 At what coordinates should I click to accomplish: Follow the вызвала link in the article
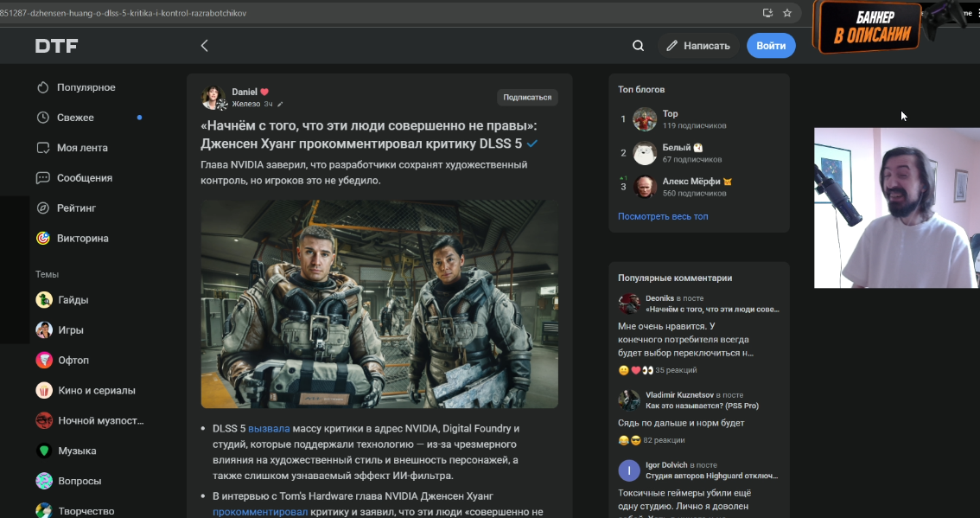tap(269, 429)
